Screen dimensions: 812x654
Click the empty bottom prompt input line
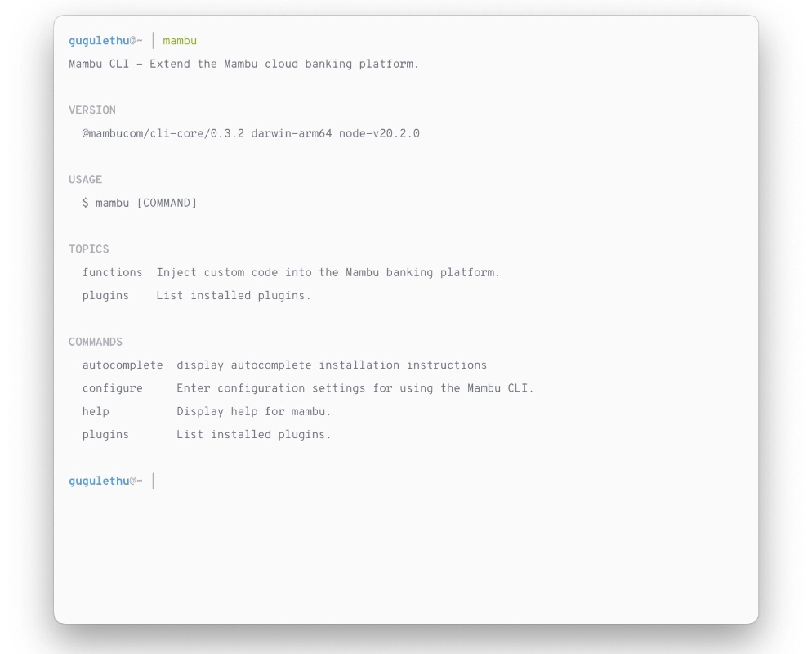click(x=327, y=481)
